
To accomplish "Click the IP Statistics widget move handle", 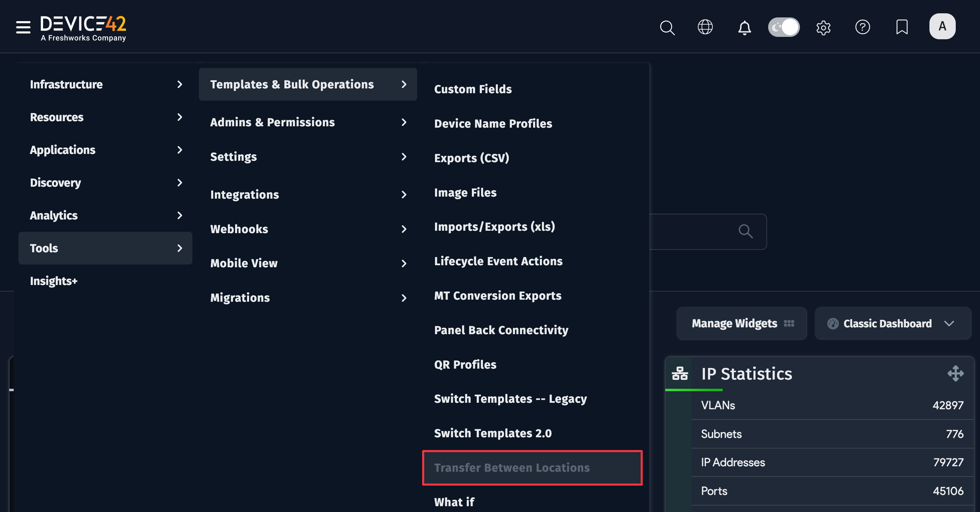I will [955, 373].
